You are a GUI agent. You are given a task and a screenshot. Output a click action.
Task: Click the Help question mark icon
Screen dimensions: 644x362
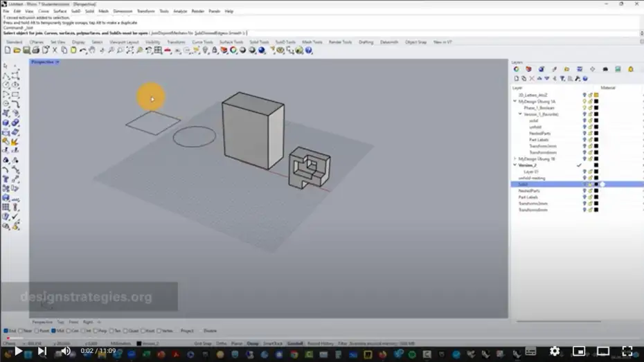pyautogui.click(x=308, y=50)
